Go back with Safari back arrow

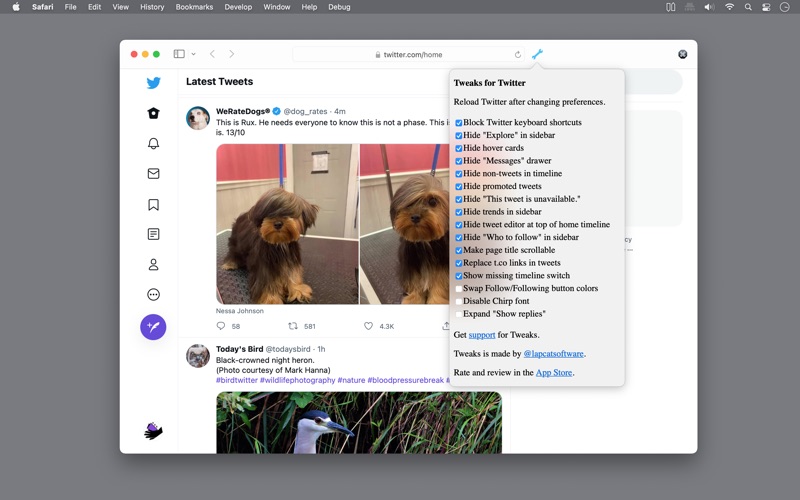point(212,54)
